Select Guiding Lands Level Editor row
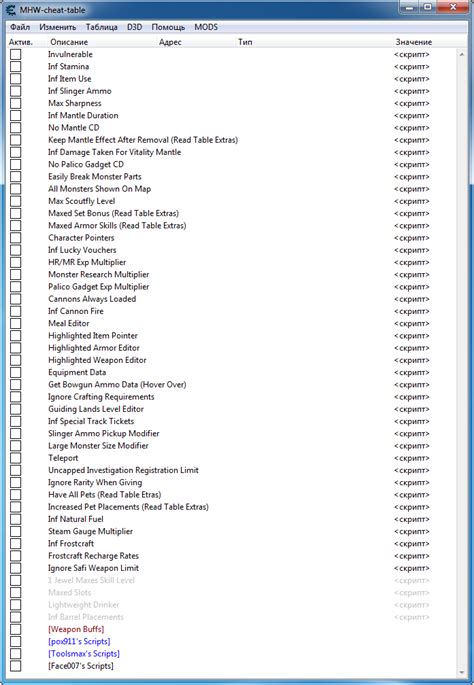Image resolution: width=474 pixels, height=685 pixels. coord(96,409)
